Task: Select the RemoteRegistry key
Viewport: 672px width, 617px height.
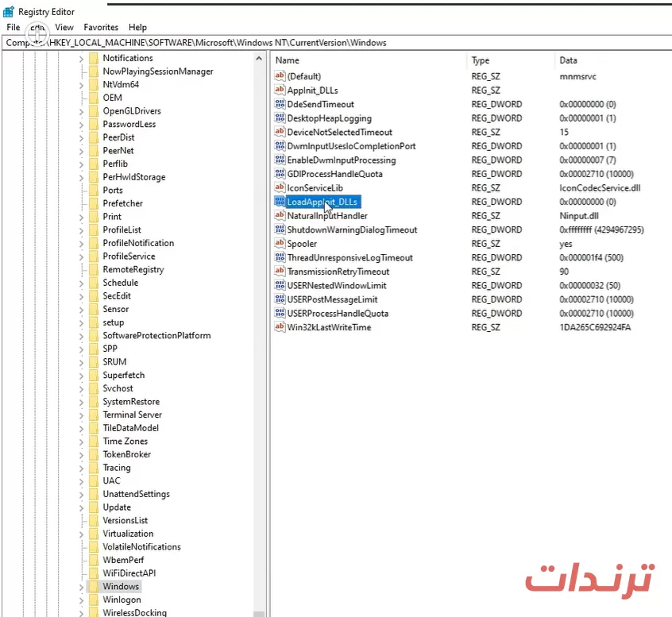Action: (x=133, y=269)
